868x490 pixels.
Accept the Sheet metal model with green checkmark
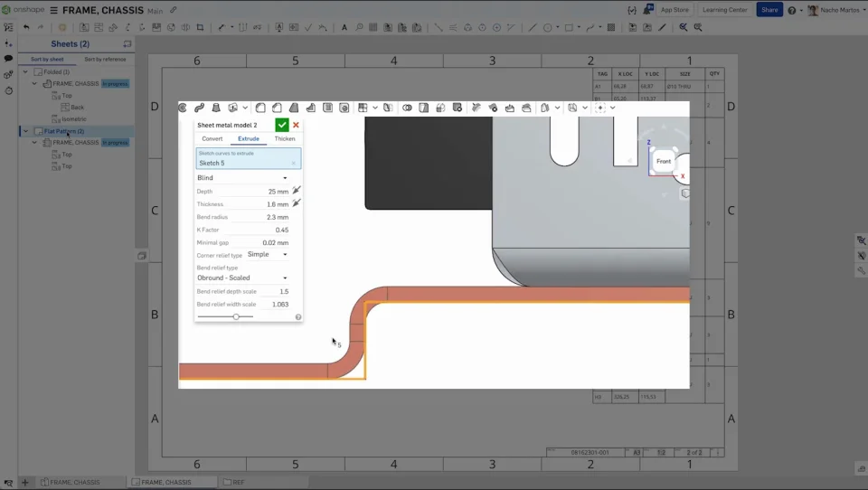pyautogui.click(x=282, y=125)
